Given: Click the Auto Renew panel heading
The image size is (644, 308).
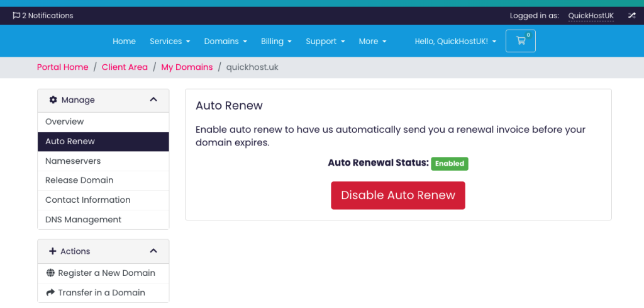Looking at the screenshot, I should click(x=229, y=106).
